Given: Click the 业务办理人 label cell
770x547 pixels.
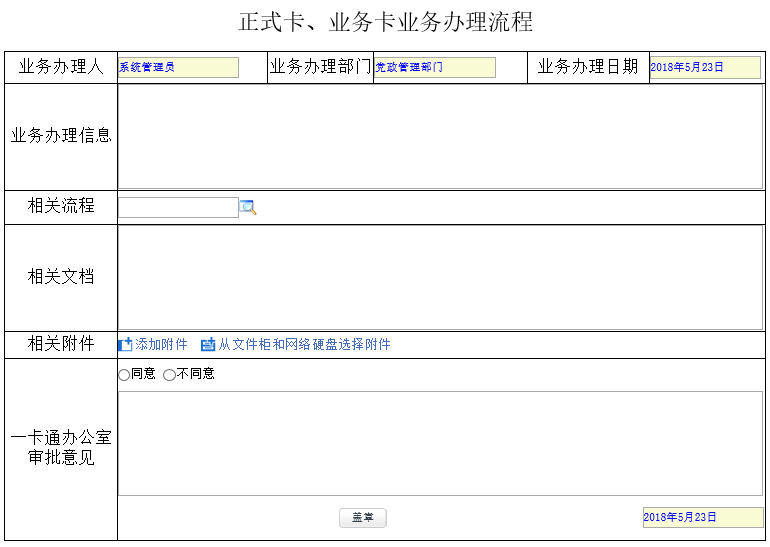Looking at the screenshot, I should (61, 68).
